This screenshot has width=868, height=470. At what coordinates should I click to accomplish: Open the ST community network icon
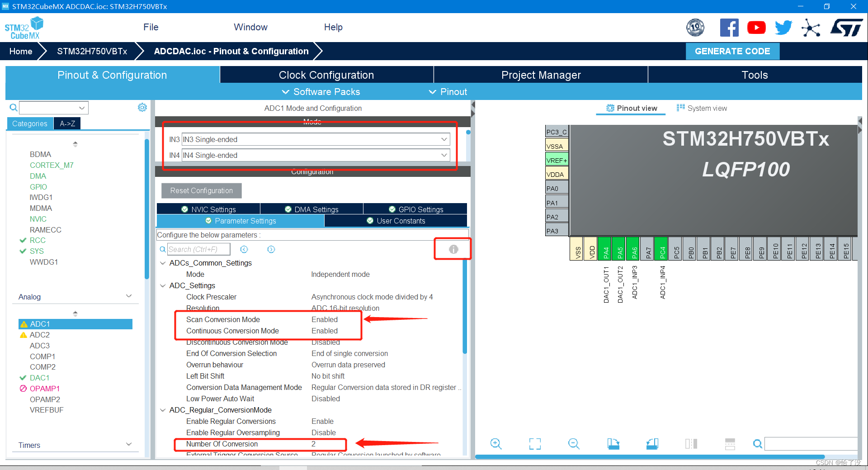(x=811, y=28)
